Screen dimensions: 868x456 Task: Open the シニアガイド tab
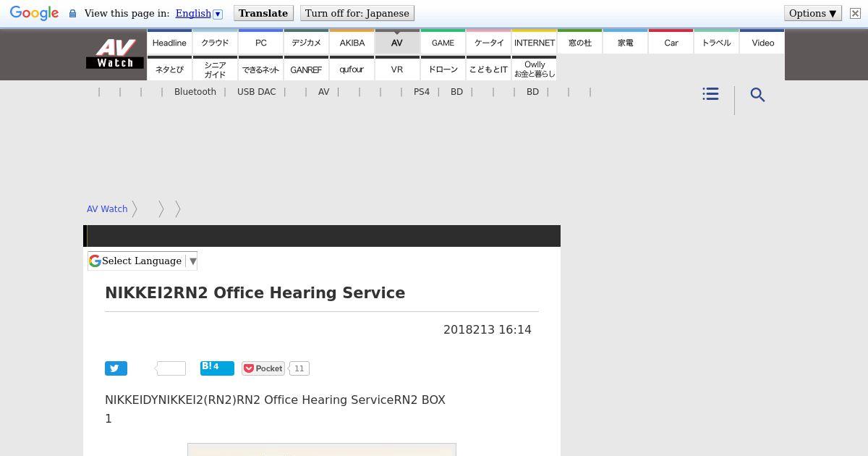(x=215, y=69)
